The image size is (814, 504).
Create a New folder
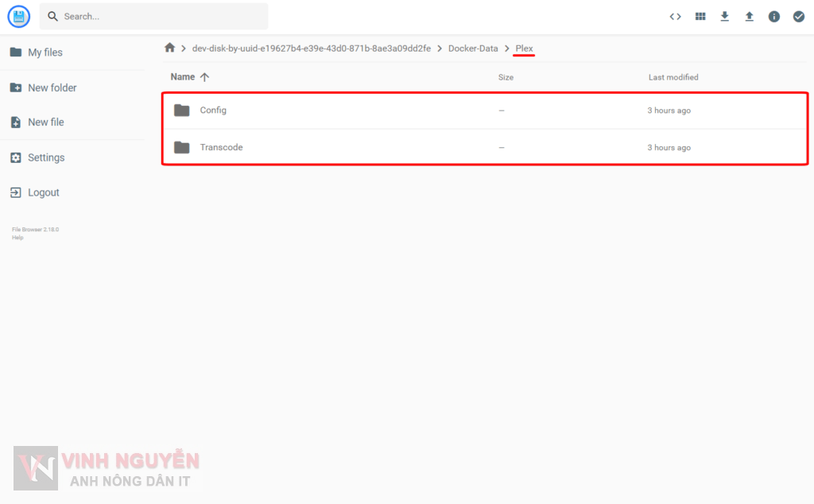[x=49, y=87]
